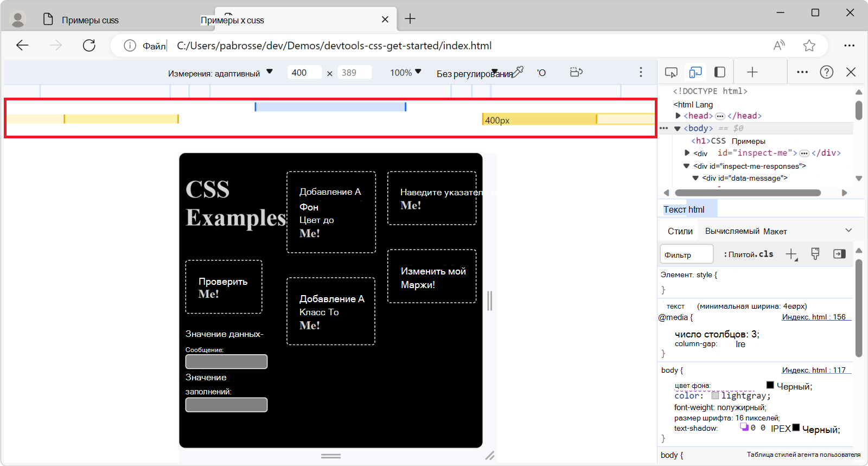Image resolution: width=868 pixels, height=466 pixels.
Task: Add page to favorites with star icon
Action: click(809, 46)
